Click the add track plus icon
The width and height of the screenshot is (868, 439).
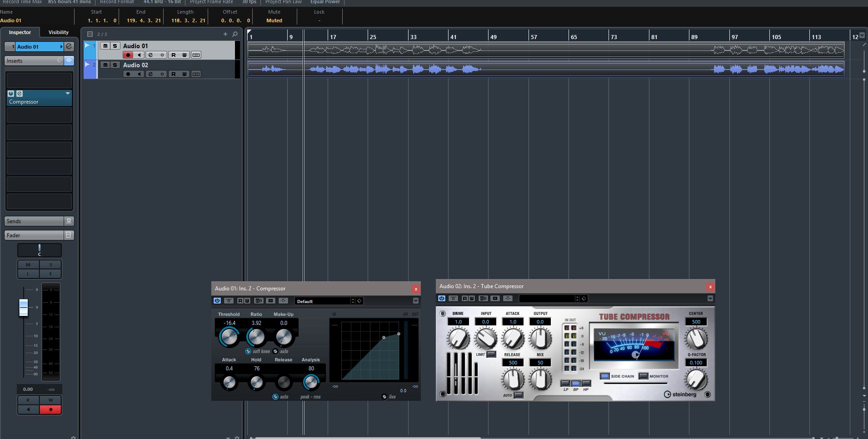click(225, 34)
